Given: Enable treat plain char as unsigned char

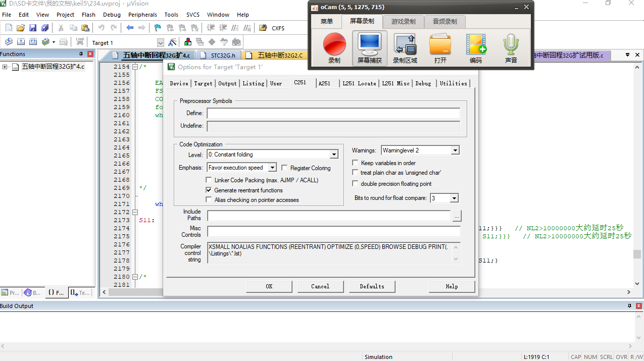Looking at the screenshot, I should (356, 173).
